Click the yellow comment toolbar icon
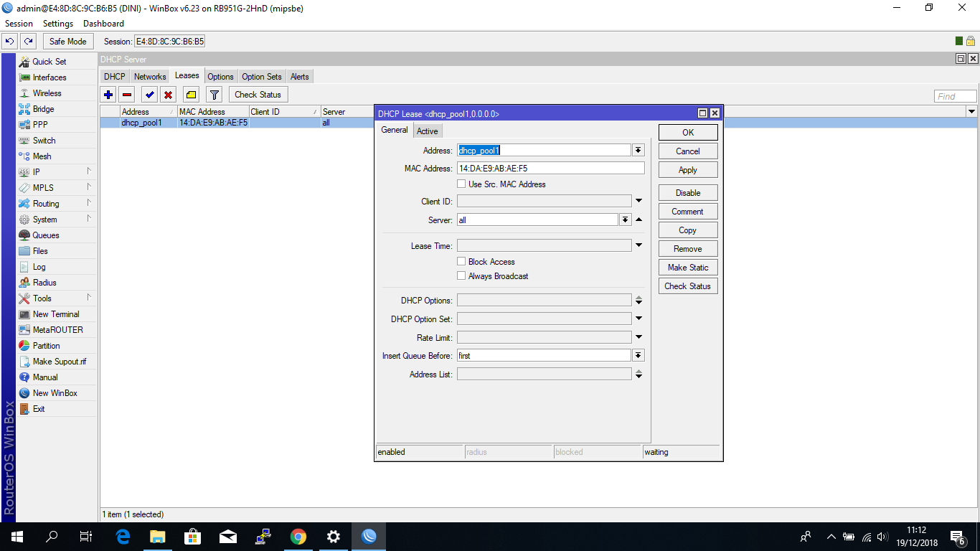 (191, 95)
